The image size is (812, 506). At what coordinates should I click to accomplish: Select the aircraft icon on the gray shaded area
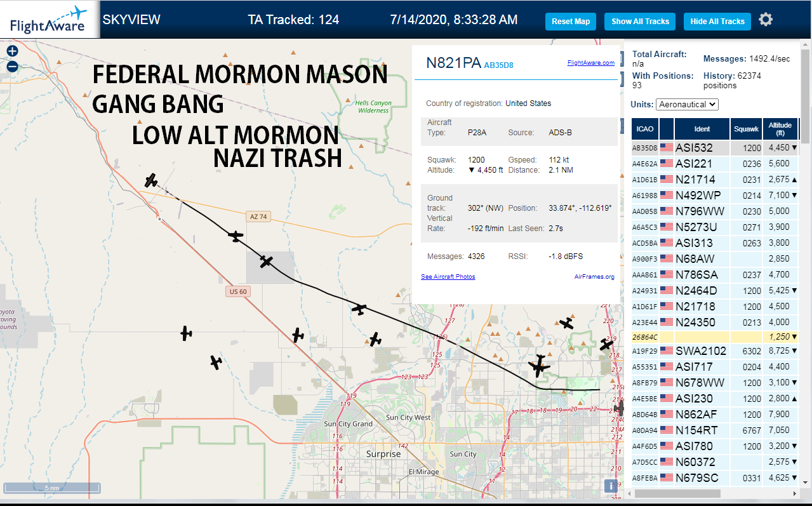click(x=266, y=261)
